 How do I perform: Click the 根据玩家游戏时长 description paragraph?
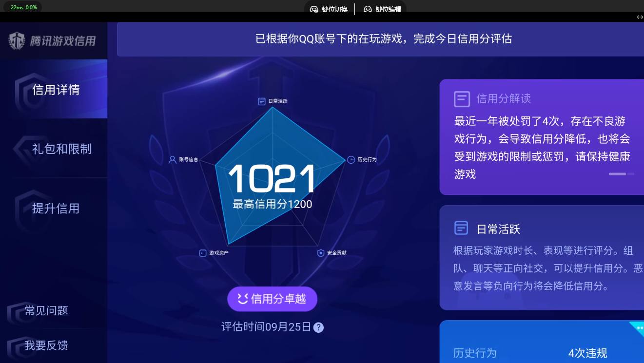pyautogui.click(x=548, y=268)
